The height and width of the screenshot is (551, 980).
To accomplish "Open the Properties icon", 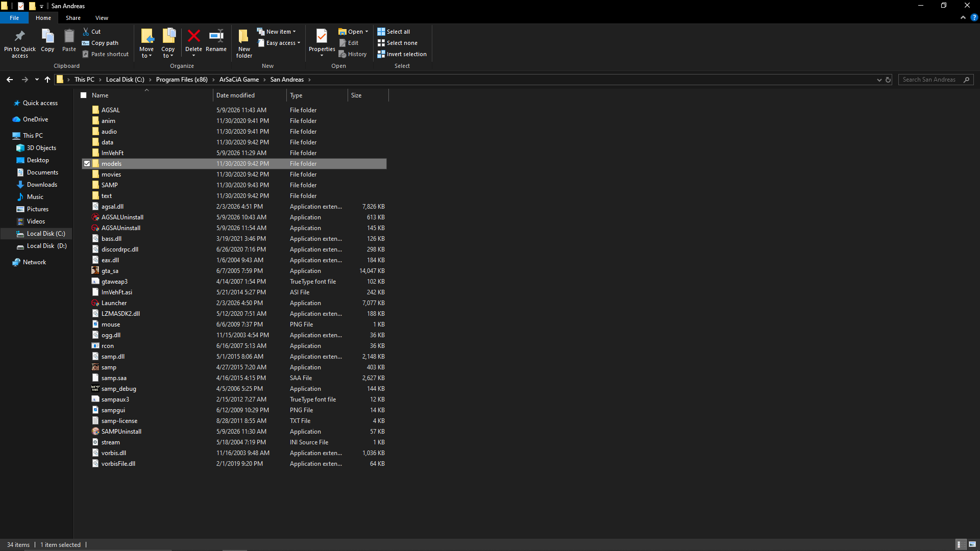I will tap(322, 36).
